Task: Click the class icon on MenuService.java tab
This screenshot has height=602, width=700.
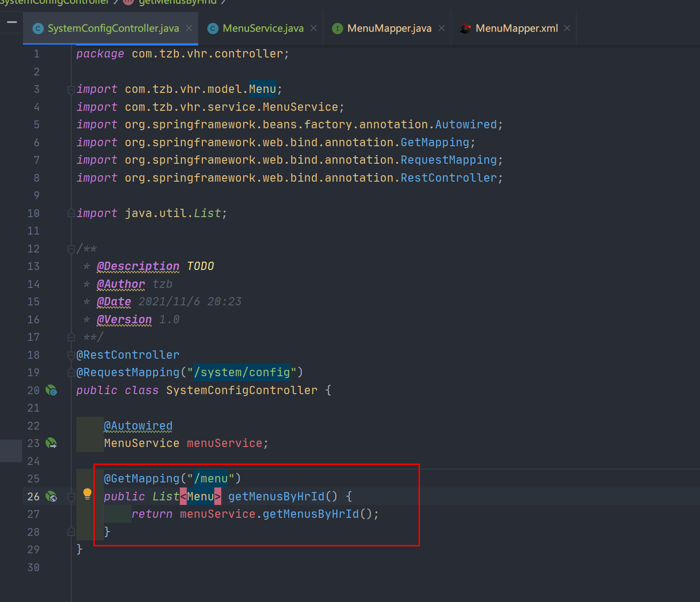Action: 213,29
